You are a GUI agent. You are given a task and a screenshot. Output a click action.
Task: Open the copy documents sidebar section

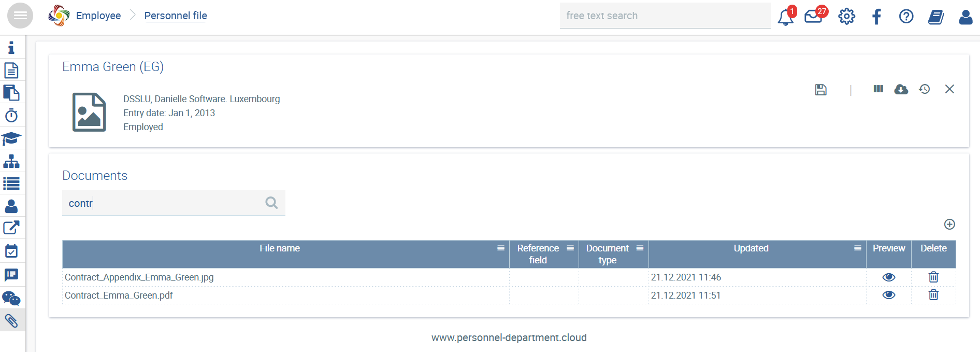(11, 93)
